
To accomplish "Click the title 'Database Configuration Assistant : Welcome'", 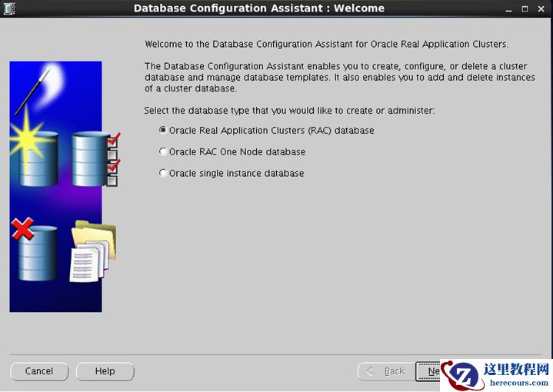I will point(259,8).
